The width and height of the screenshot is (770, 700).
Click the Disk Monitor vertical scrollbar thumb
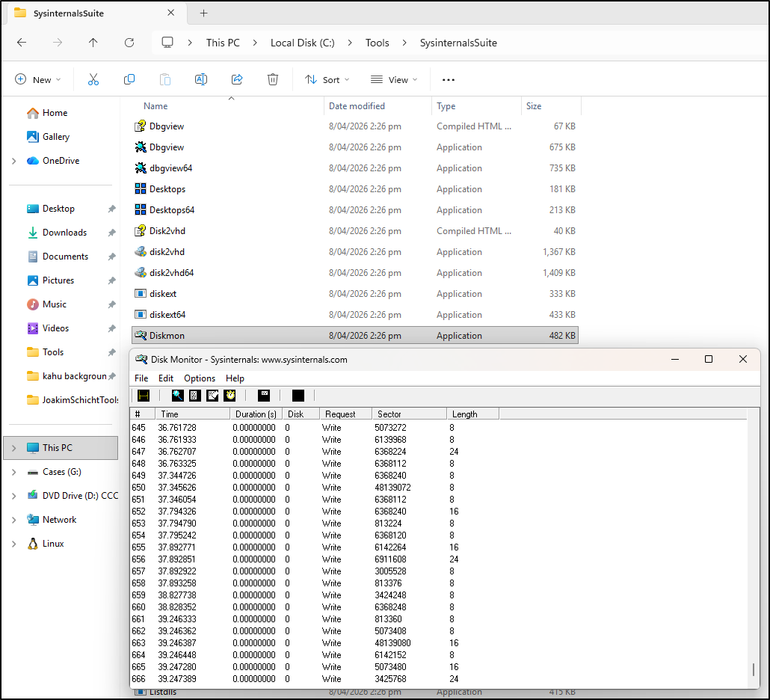pos(754,669)
